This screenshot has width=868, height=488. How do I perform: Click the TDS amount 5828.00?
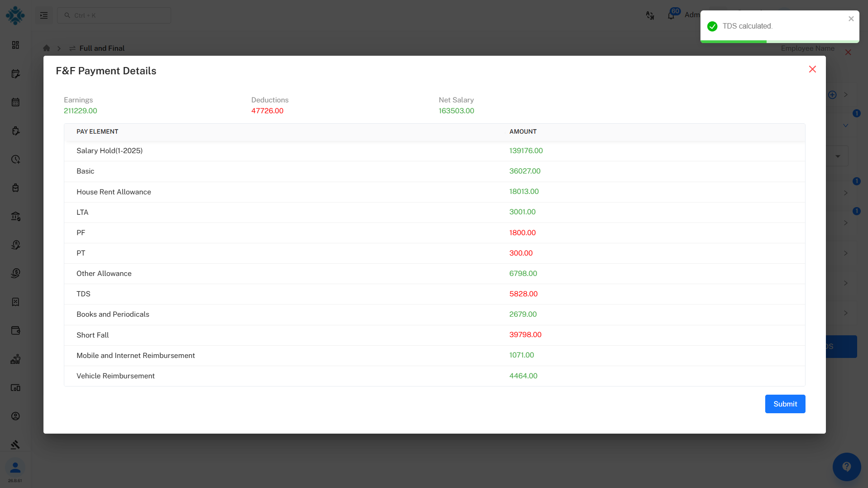pyautogui.click(x=523, y=294)
